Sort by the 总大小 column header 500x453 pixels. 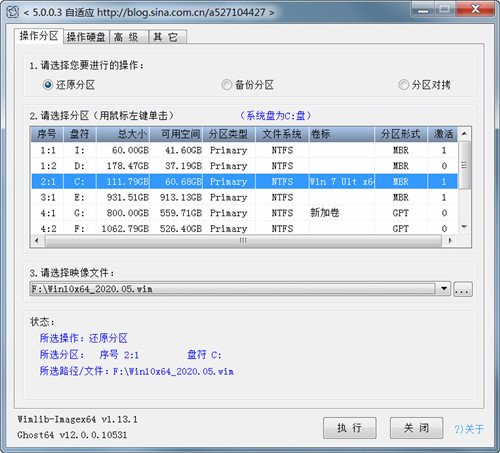coord(123,134)
